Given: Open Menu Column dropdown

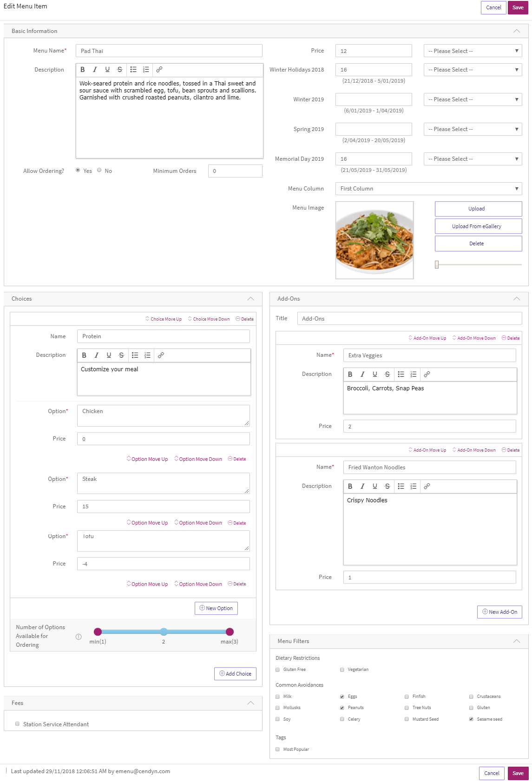Looking at the screenshot, I should tap(428, 189).
